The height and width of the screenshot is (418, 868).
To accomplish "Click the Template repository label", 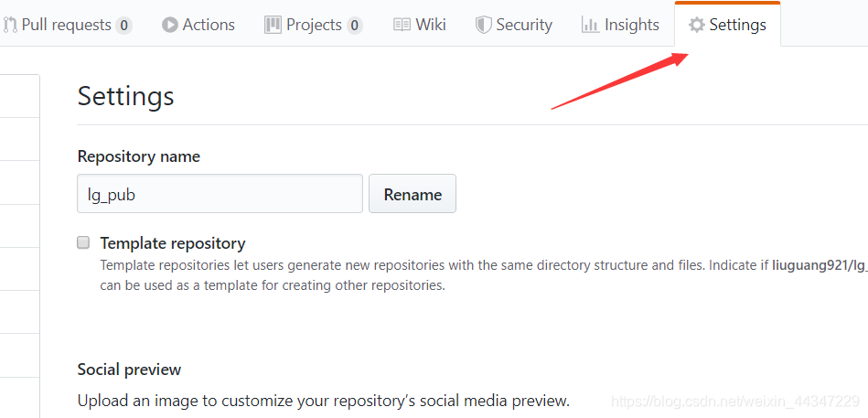I will tap(173, 243).
